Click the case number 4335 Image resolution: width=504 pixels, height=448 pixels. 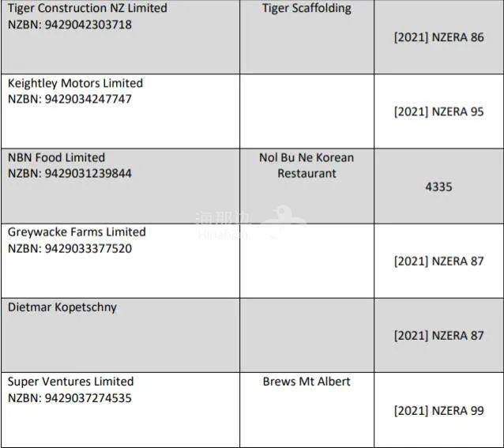pos(438,186)
